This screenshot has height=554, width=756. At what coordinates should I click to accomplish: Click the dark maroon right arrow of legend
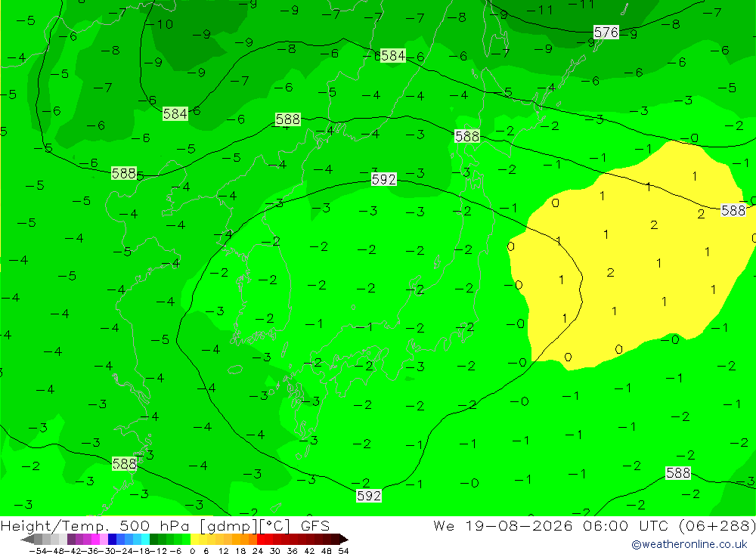point(344,540)
